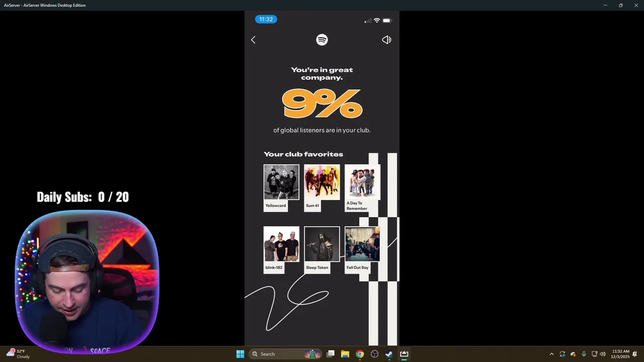Screen dimensions: 644x362
Task: Open the Sum 41 artist thumbnail
Action: 322,182
